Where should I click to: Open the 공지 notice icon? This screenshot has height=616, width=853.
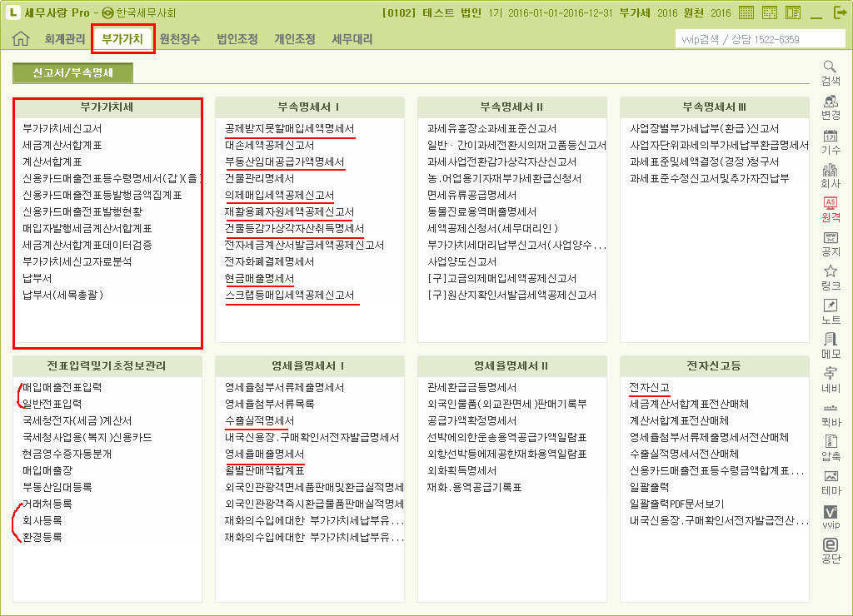pos(831,244)
